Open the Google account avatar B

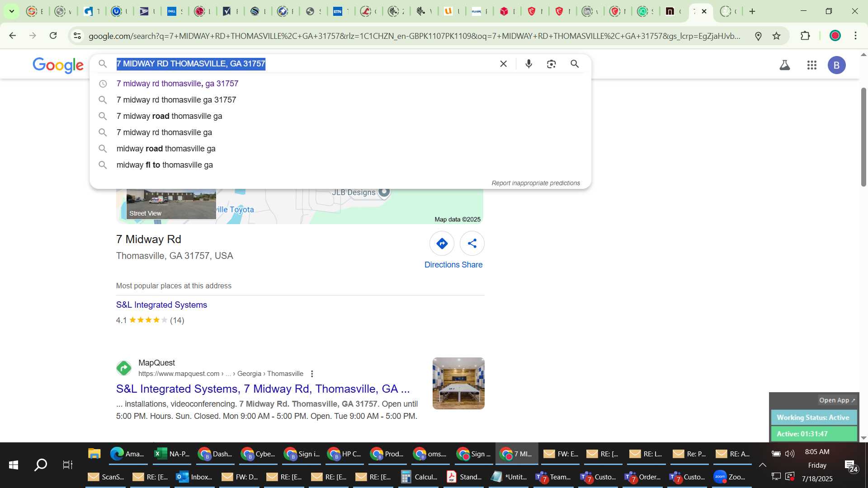pyautogui.click(x=836, y=65)
